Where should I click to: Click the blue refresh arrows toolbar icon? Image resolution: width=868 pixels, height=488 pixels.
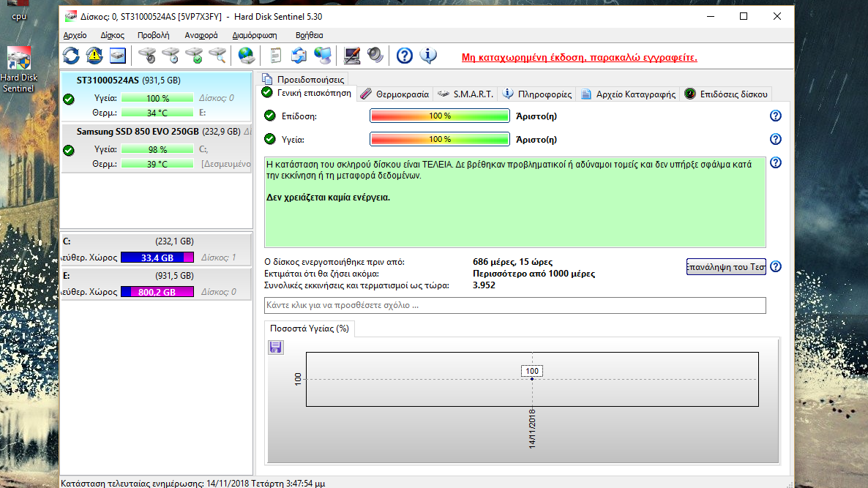(71, 56)
